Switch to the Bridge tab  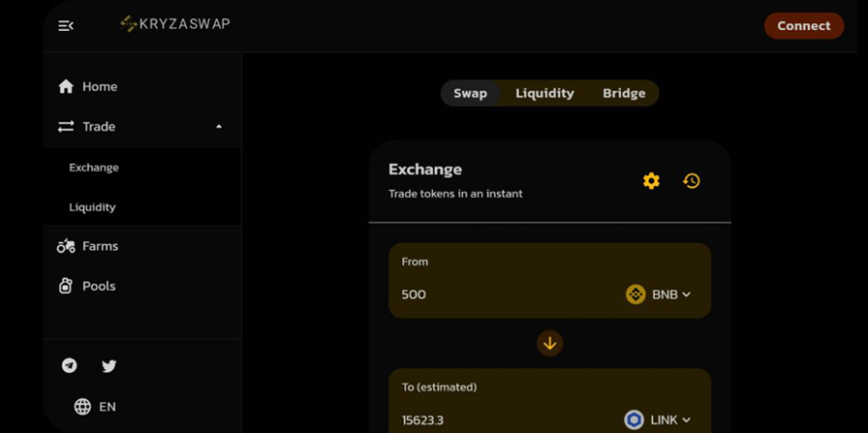[624, 93]
